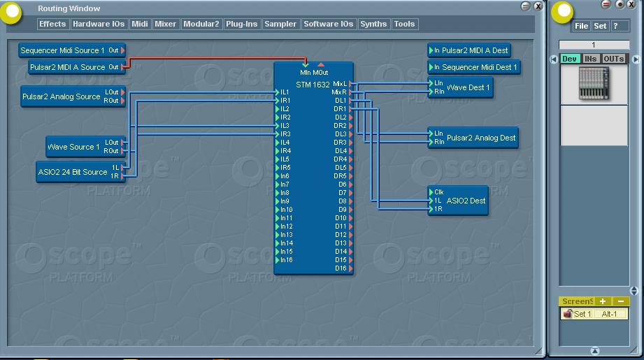Viewport: 644px width, 360px height.
Task: Click the File button in the side panel
Action: (x=581, y=26)
